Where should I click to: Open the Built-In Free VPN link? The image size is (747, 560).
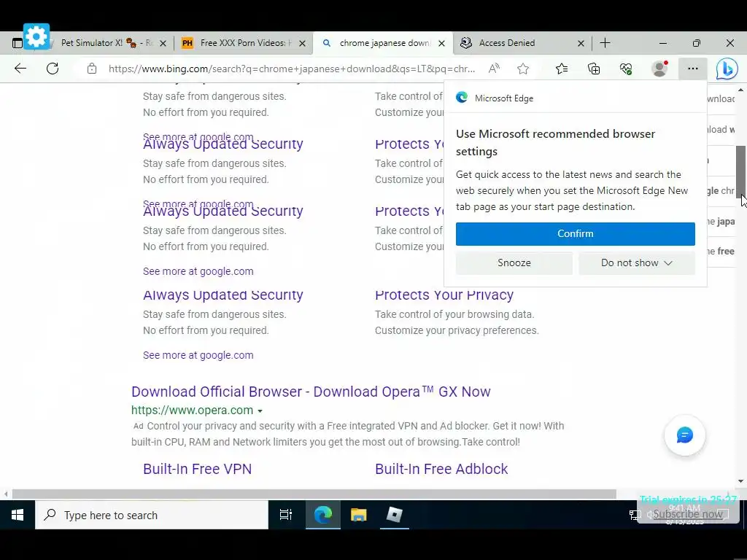(197, 469)
